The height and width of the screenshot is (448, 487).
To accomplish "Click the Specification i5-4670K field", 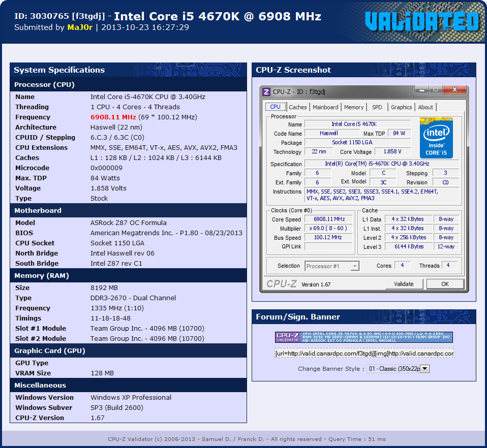I will 382,164.
